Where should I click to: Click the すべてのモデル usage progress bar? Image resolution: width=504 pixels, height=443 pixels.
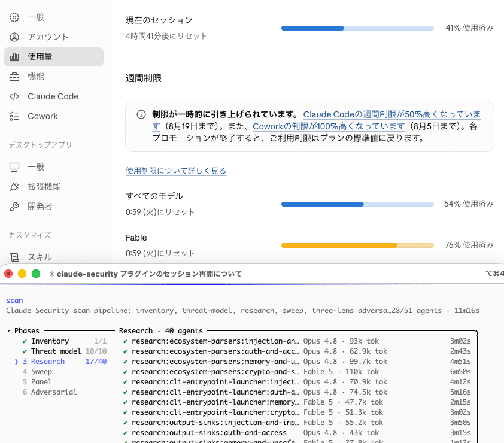tap(357, 204)
